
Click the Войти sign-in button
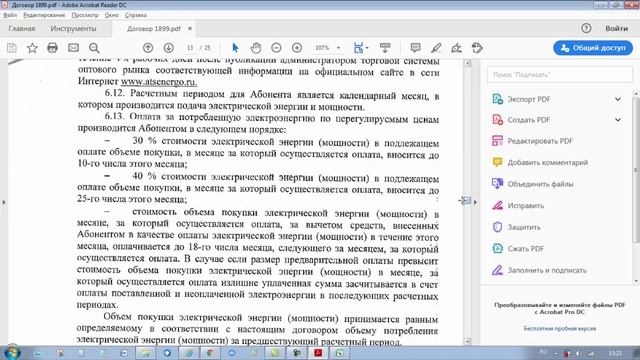616,28
